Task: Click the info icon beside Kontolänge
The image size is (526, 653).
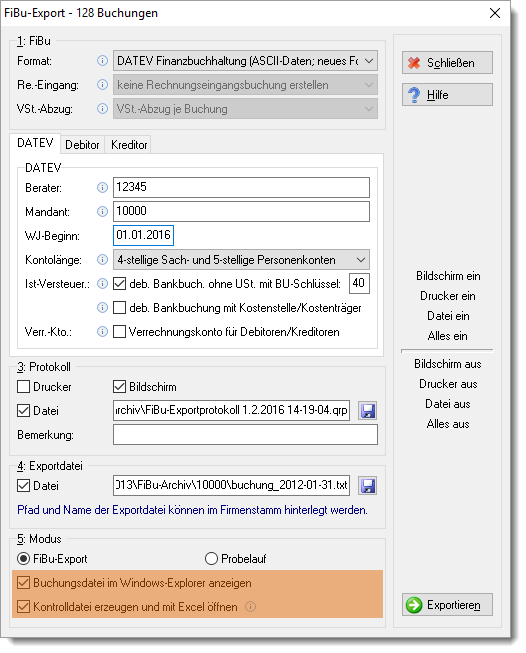Action: pyautogui.click(x=102, y=260)
